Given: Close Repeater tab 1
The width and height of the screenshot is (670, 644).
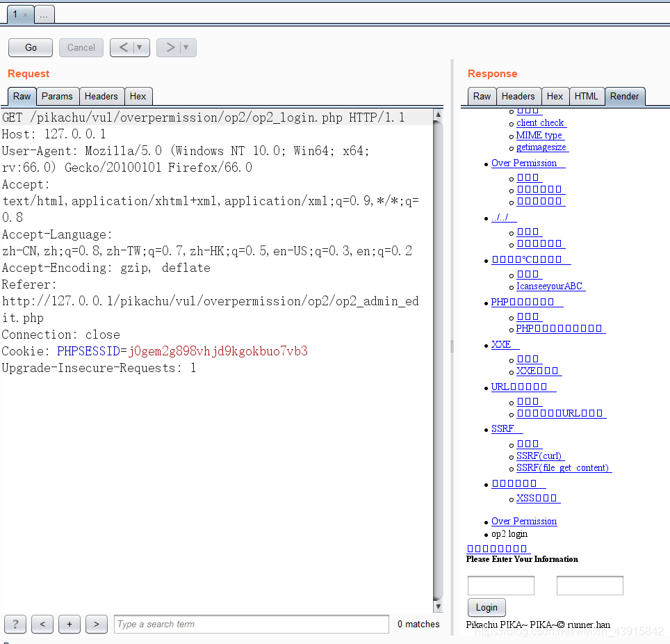Looking at the screenshot, I should 25,15.
